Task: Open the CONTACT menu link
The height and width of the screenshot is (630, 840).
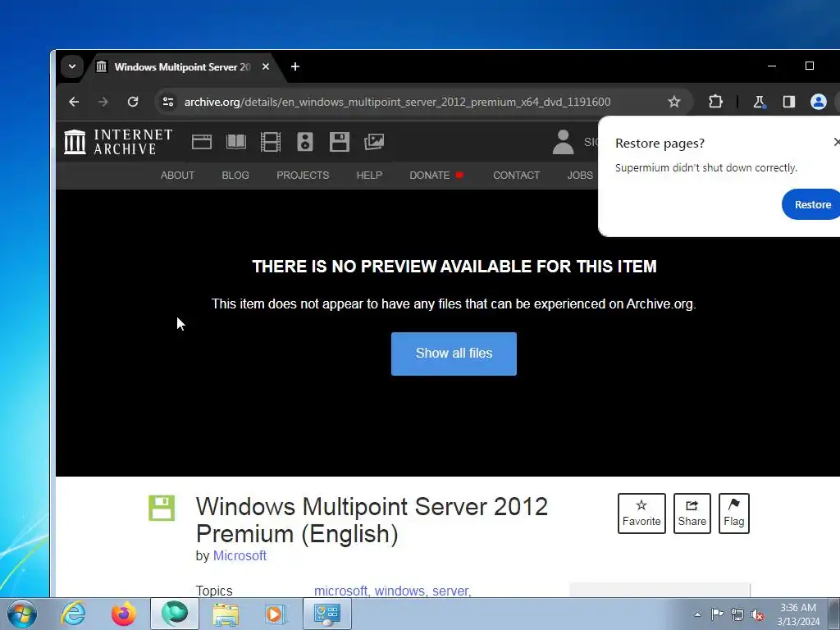Action: (517, 176)
